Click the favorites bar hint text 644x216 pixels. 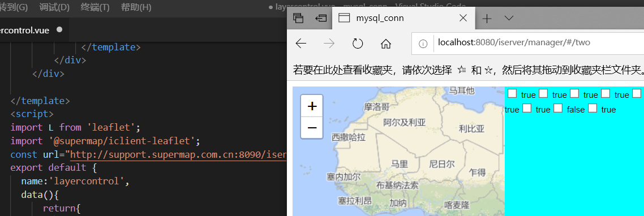(468, 70)
